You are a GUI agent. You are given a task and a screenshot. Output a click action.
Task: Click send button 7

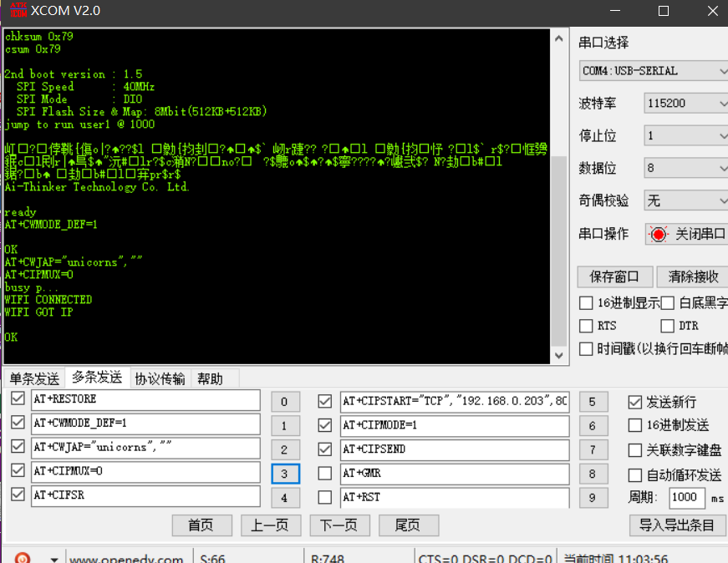(593, 449)
